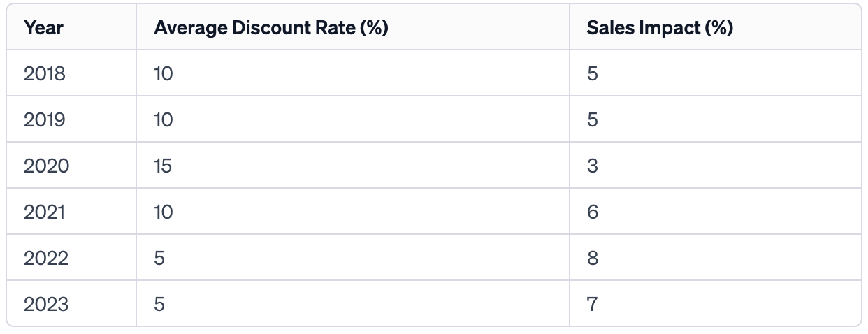Select the 2019 discount rate value 10
The image size is (868, 334).
(164, 119)
